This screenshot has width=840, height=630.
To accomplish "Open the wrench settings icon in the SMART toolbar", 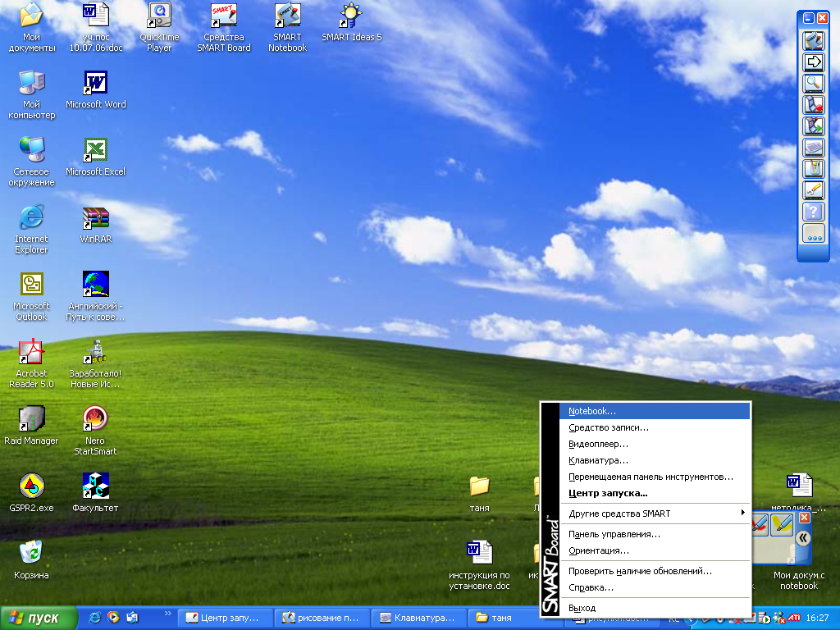I will pos(813,190).
